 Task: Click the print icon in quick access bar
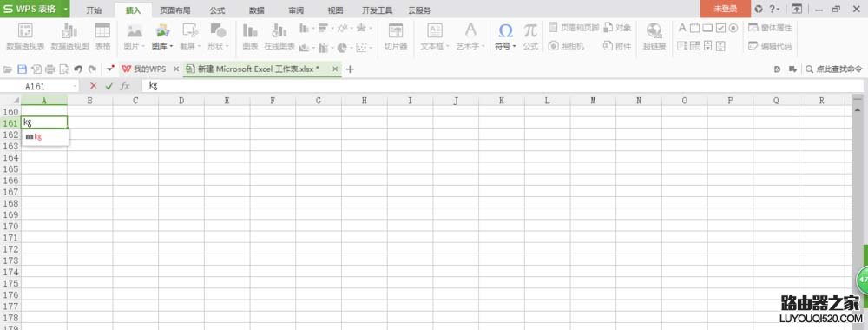(x=49, y=69)
